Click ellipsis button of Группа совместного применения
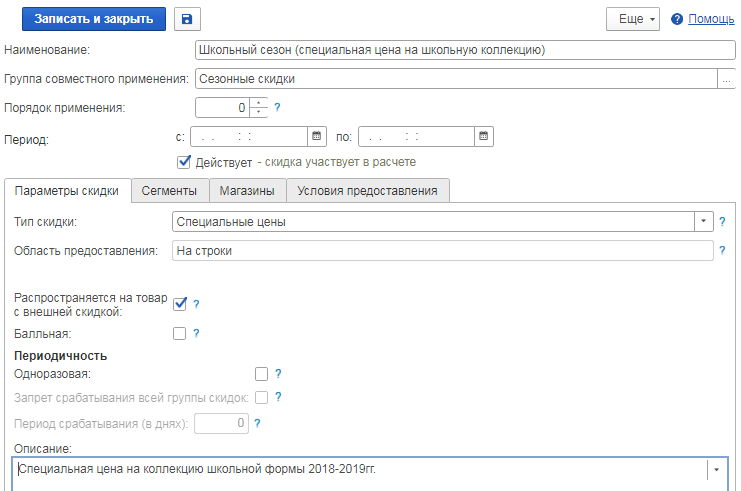The width and height of the screenshot is (741, 491). click(x=727, y=79)
